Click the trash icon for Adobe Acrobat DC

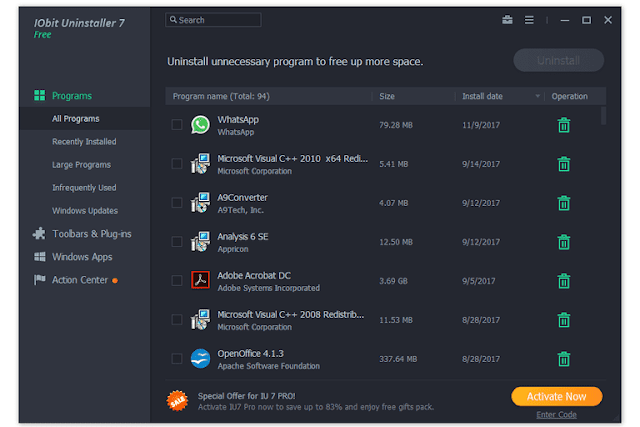[564, 281]
